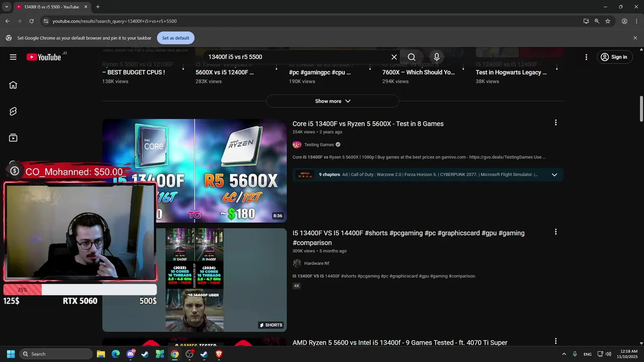This screenshot has width=644, height=362.
Task: Click the Hardware Nf channel avatar
Action: (x=297, y=263)
